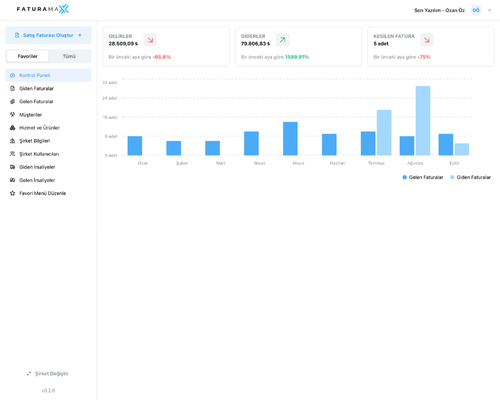500x400 pixels.
Task: Open Gelen İrsaliyeler menu item
Action: click(48, 180)
